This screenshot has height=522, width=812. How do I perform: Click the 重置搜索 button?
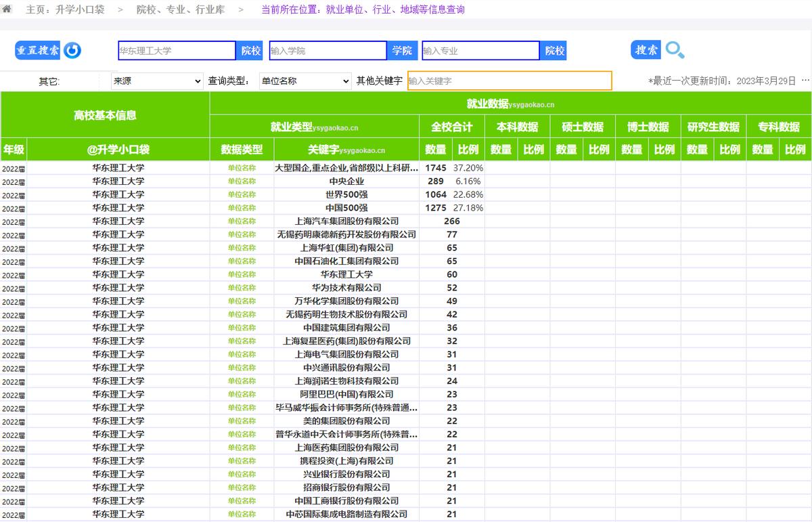click(38, 50)
